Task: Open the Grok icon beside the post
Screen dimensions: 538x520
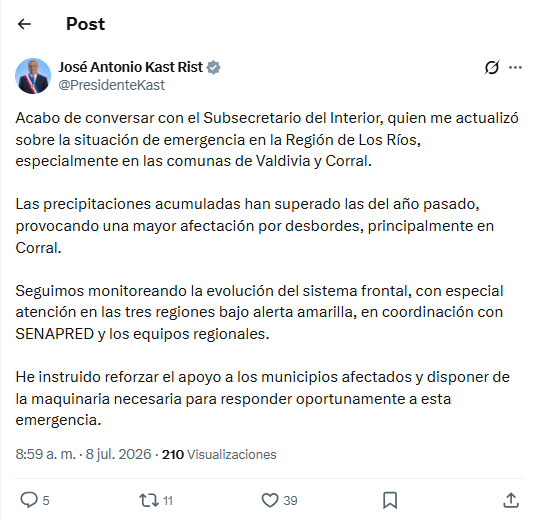Action: [x=492, y=67]
